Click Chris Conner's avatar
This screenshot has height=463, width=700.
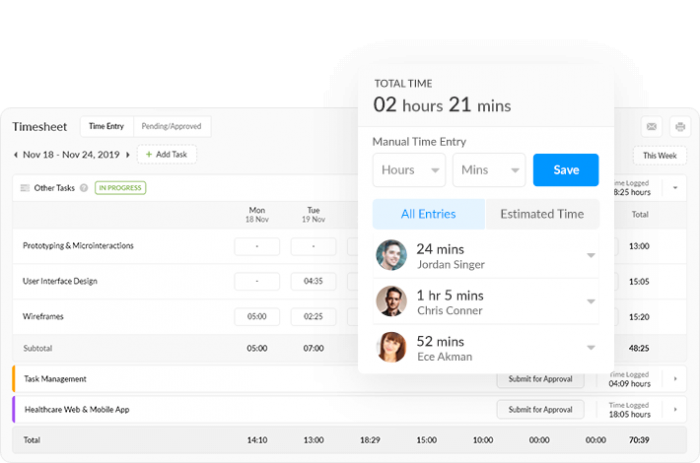[392, 301]
